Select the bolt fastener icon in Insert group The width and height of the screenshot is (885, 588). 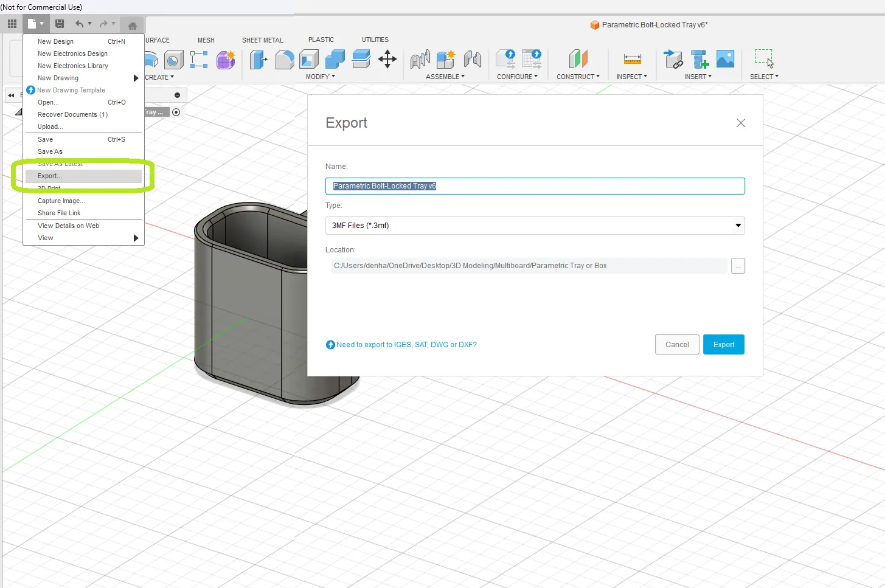coord(699,60)
